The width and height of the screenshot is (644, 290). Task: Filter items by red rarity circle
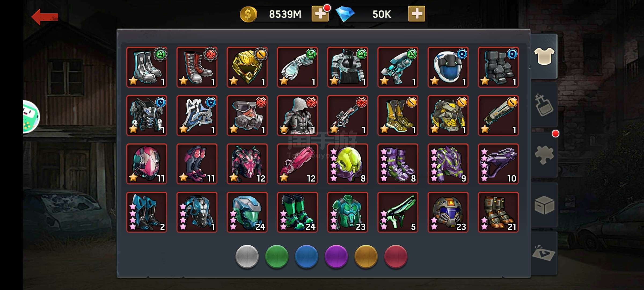coord(396,256)
